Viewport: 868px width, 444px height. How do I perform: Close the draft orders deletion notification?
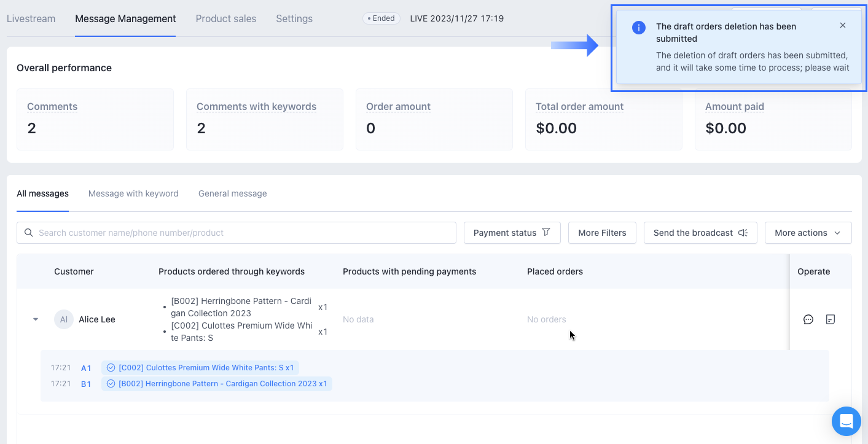843,26
